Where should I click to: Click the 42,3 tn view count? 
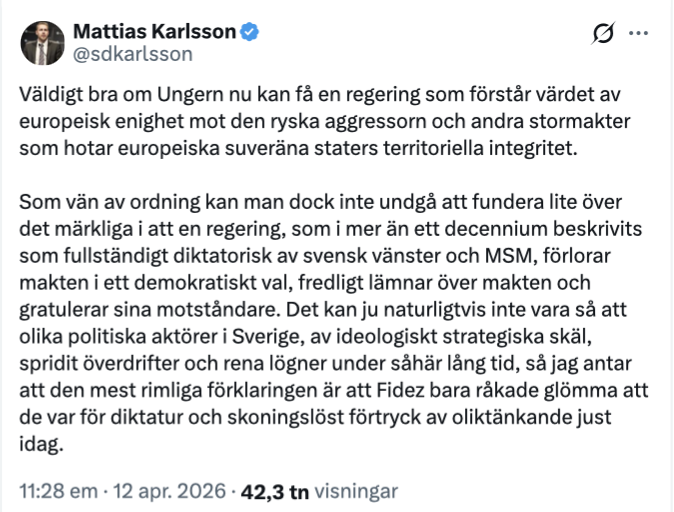(x=273, y=492)
